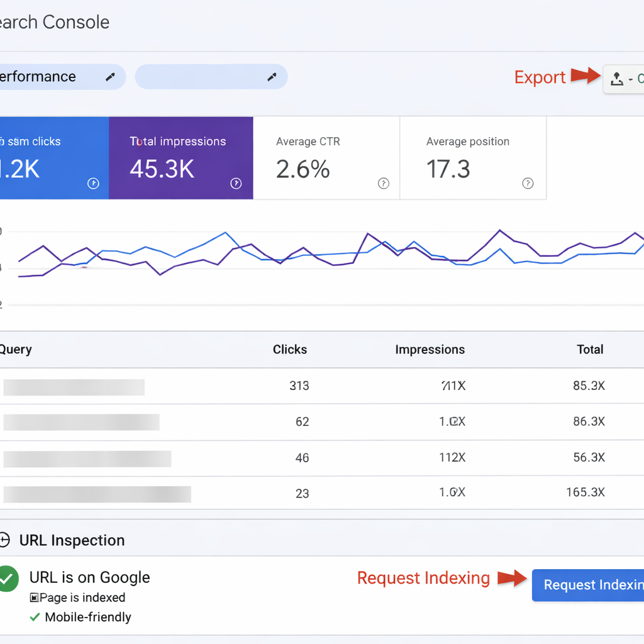Click the green checkmark status icon
This screenshot has height=644, width=644.
[x=8, y=579]
